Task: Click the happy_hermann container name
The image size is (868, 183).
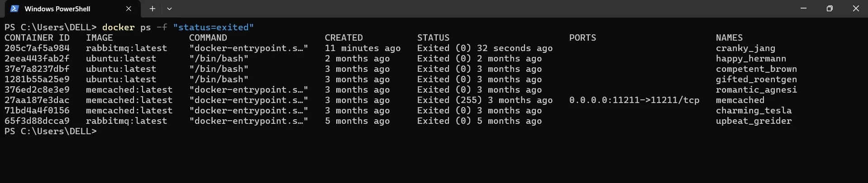Action: 751,59
